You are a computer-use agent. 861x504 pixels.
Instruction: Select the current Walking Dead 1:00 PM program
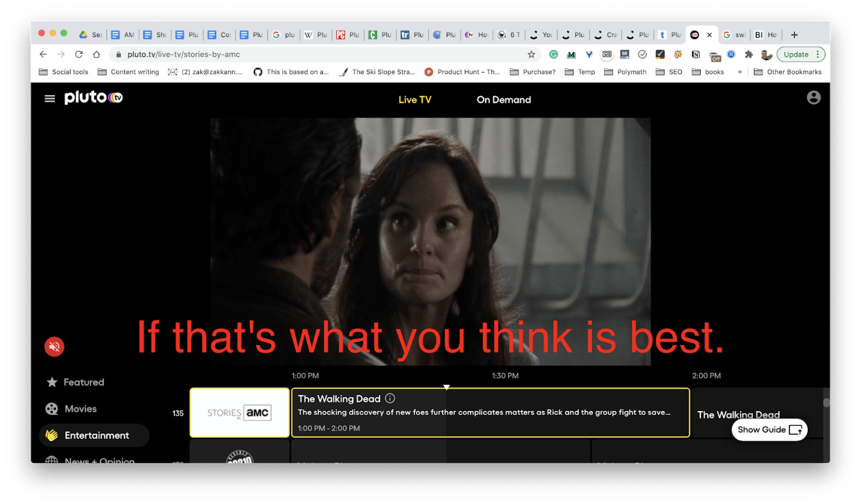coord(490,413)
